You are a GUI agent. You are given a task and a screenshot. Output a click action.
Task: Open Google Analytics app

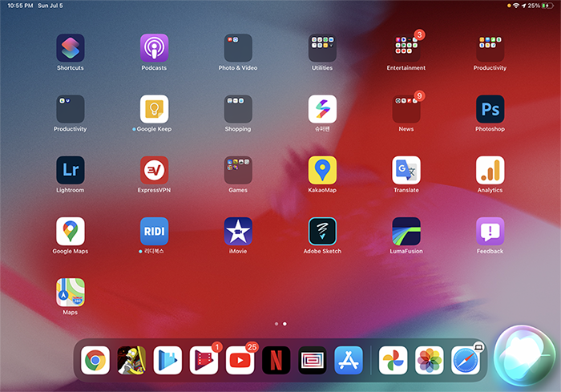[x=490, y=170]
